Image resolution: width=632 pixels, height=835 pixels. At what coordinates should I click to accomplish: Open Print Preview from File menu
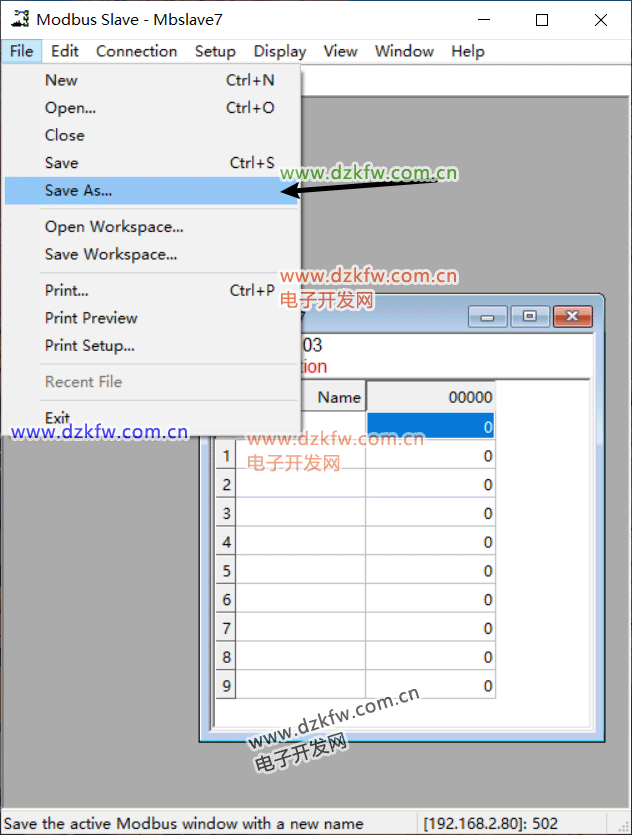pyautogui.click(x=91, y=318)
